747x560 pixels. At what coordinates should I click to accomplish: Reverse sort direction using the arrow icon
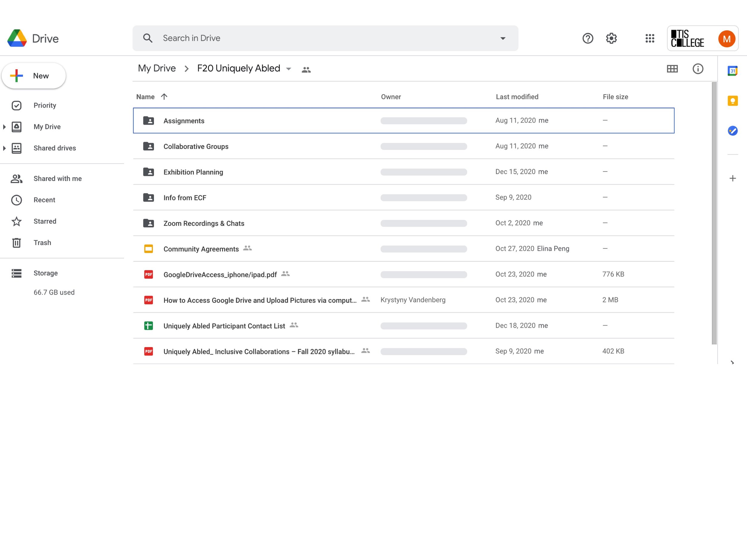tap(164, 96)
